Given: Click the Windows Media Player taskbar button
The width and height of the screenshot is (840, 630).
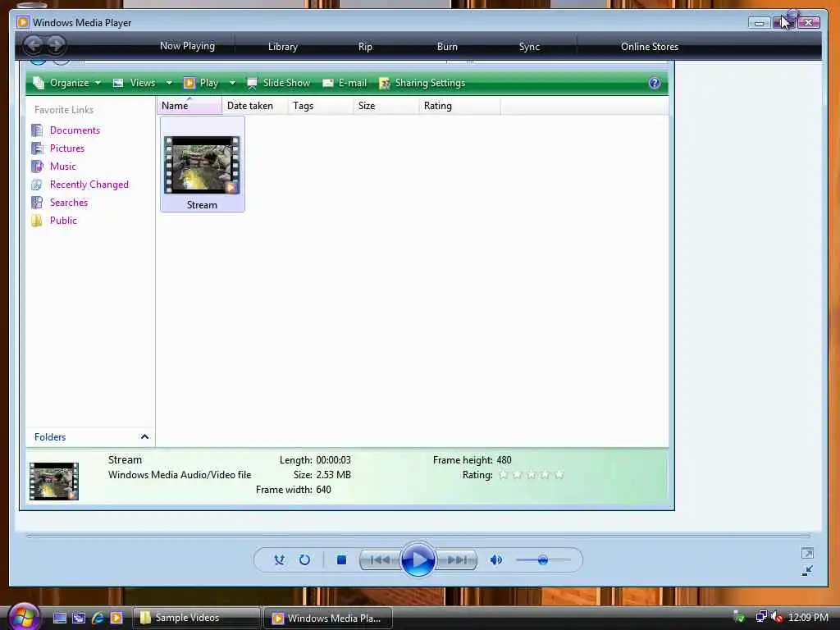Looking at the screenshot, I should pos(328,619).
